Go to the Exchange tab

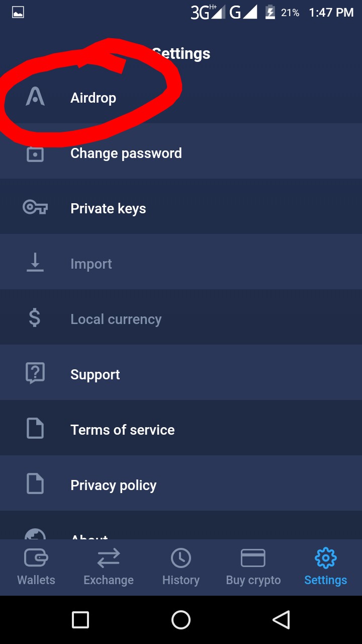109,567
